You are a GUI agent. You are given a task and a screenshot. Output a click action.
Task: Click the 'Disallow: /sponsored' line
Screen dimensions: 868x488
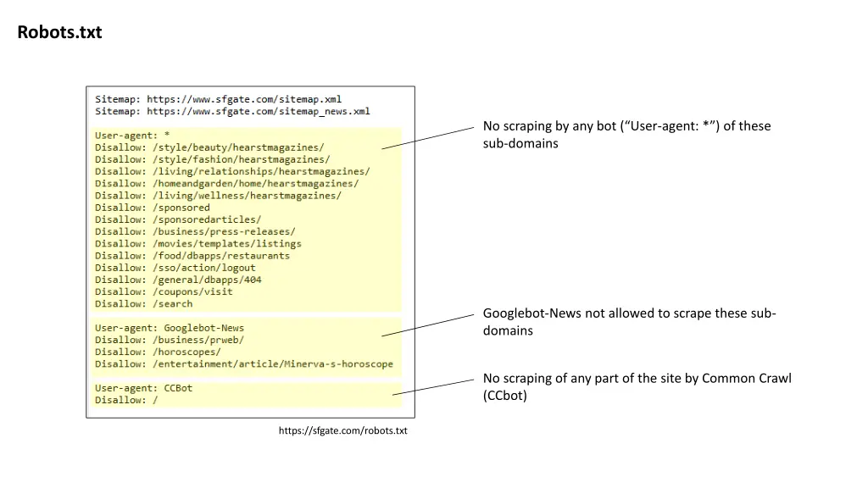tap(153, 208)
